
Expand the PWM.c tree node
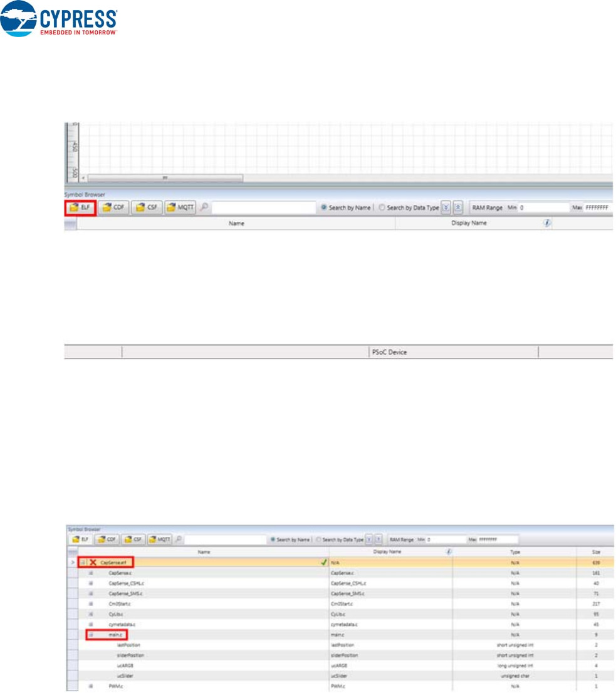tap(91, 686)
